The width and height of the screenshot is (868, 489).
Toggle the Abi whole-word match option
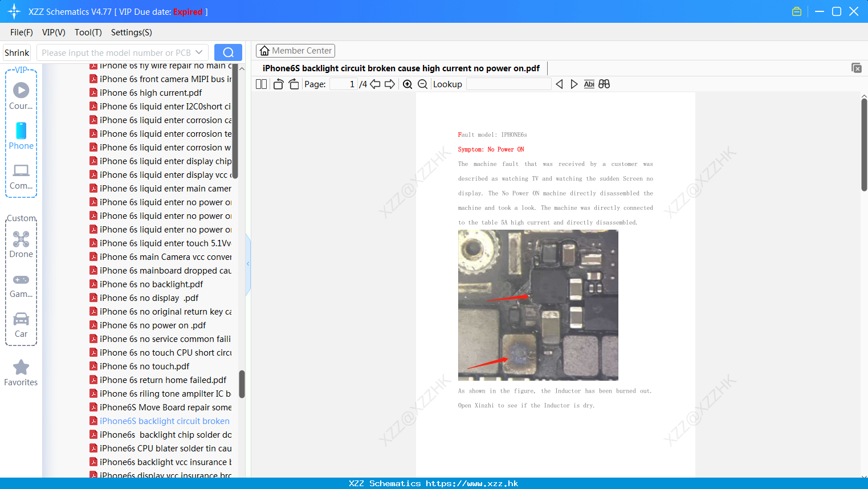589,84
